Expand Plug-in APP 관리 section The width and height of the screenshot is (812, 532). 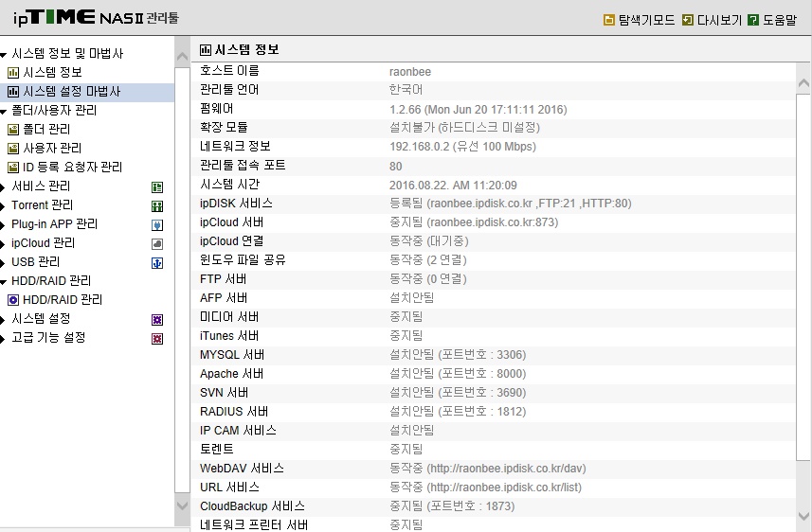pos(3,224)
